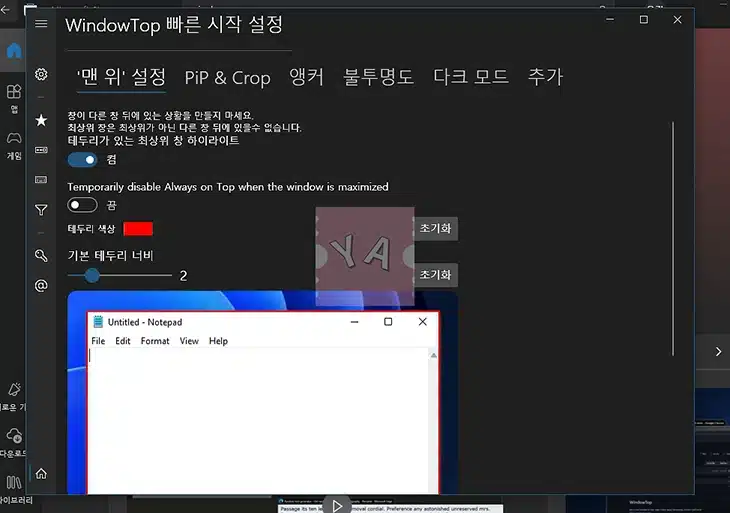The height and width of the screenshot is (513, 730).
Task: Click 초기화 button next to border color
Action: (x=436, y=229)
